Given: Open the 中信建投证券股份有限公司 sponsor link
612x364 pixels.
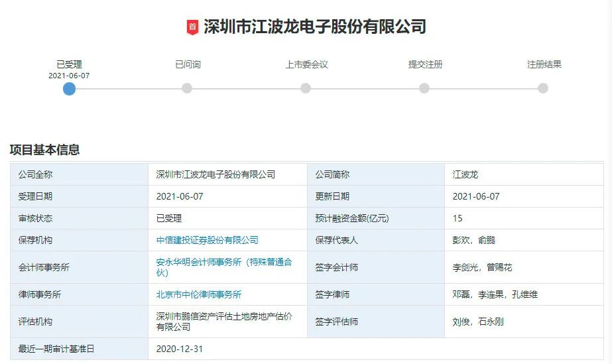Looking at the screenshot, I should [x=208, y=240].
